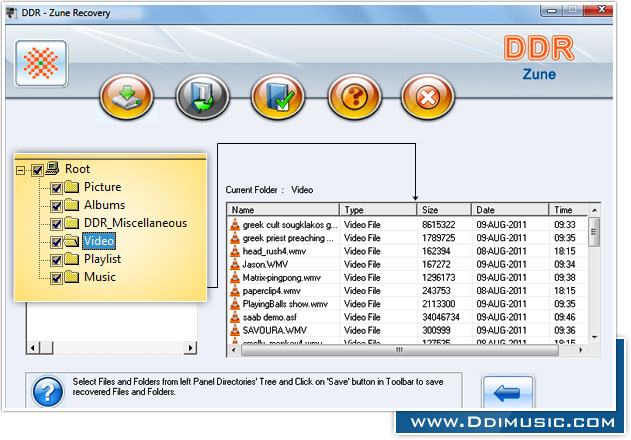
Task: Click VLC icon beside saab demo.asf
Action: click(x=235, y=317)
